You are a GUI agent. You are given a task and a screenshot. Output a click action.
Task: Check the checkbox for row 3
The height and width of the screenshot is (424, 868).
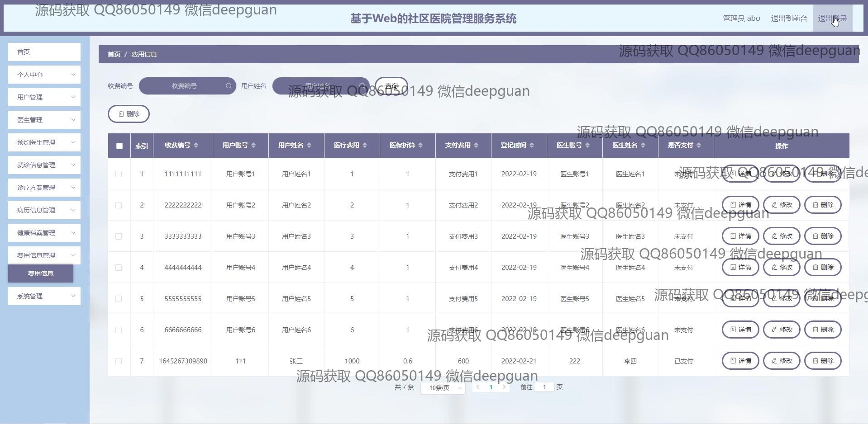point(119,236)
